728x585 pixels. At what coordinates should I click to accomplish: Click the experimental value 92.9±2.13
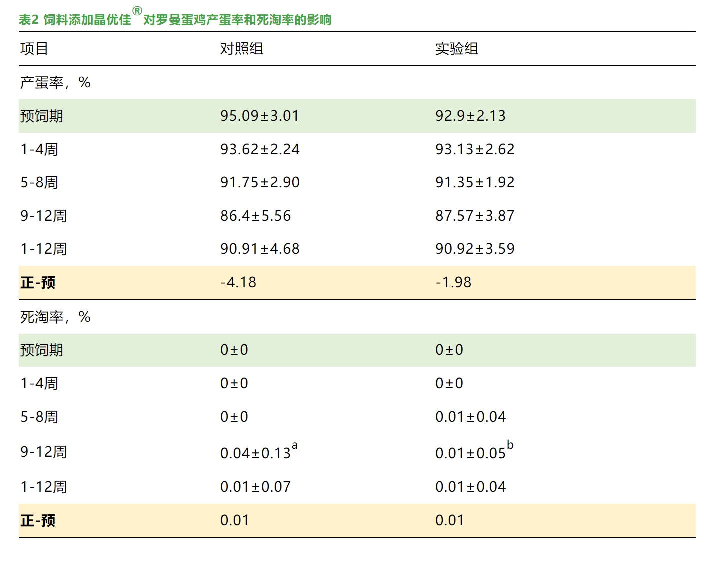pos(470,116)
